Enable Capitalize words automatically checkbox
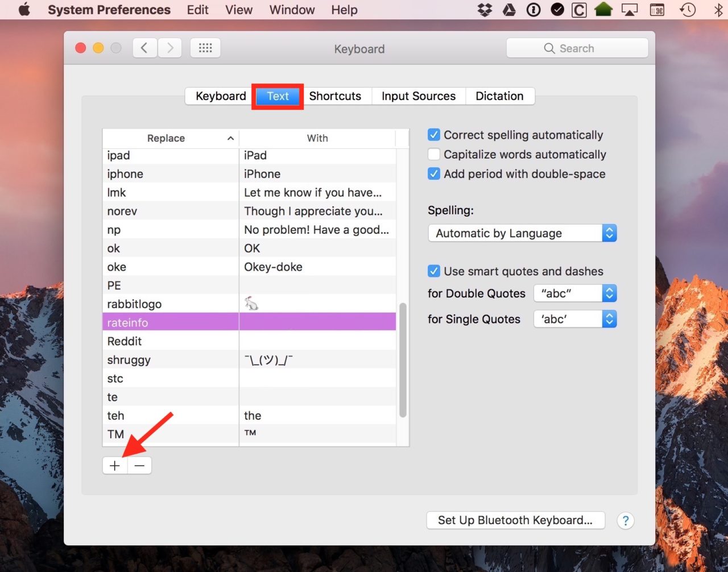Screen dimensions: 728x572 (434, 154)
